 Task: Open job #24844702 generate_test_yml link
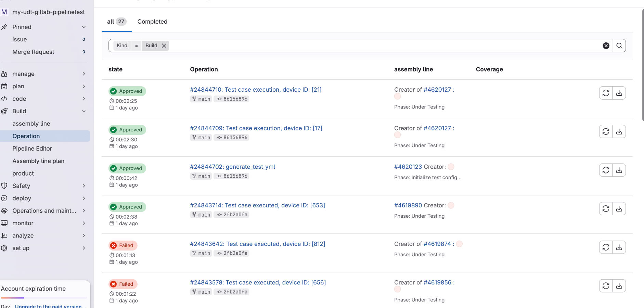(232, 167)
